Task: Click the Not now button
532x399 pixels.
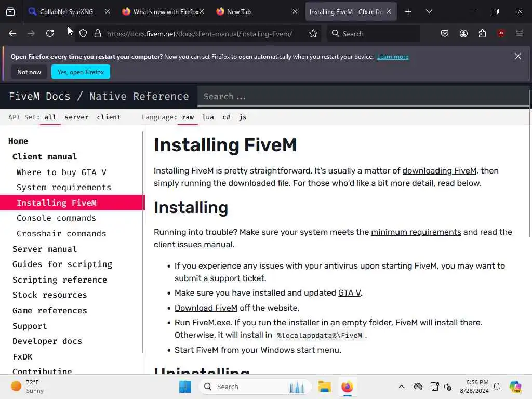Action: [x=29, y=72]
